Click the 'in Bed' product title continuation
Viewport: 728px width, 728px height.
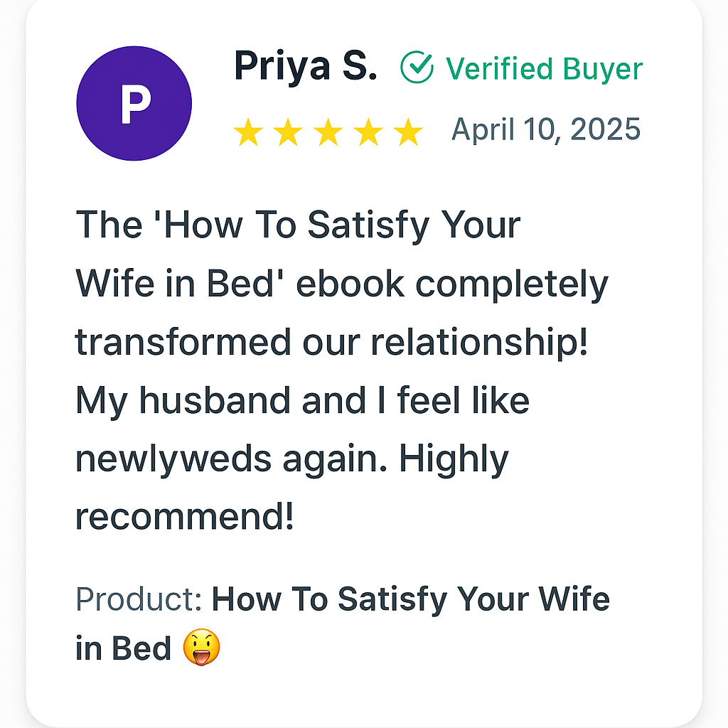click(123, 648)
